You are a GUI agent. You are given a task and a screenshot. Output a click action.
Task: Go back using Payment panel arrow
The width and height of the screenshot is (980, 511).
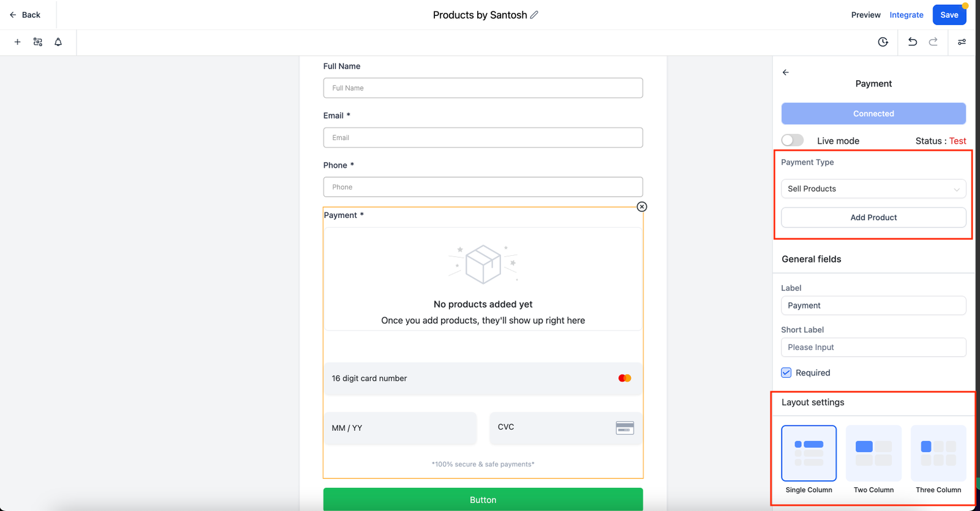click(786, 72)
